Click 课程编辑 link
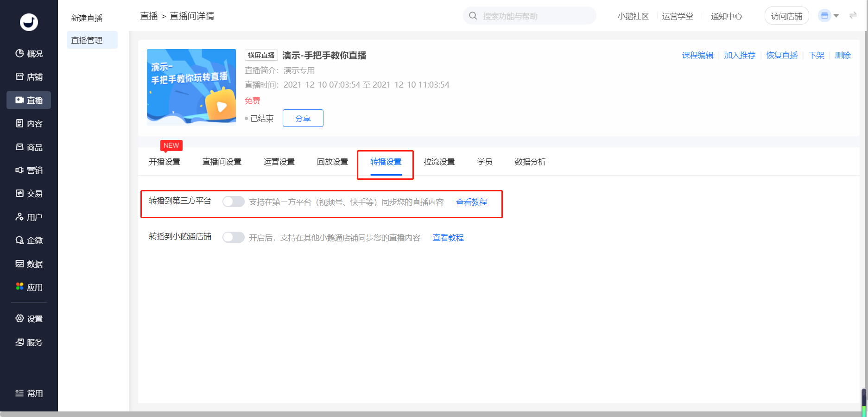The width and height of the screenshot is (868, 417). click(x=697, y=55)
